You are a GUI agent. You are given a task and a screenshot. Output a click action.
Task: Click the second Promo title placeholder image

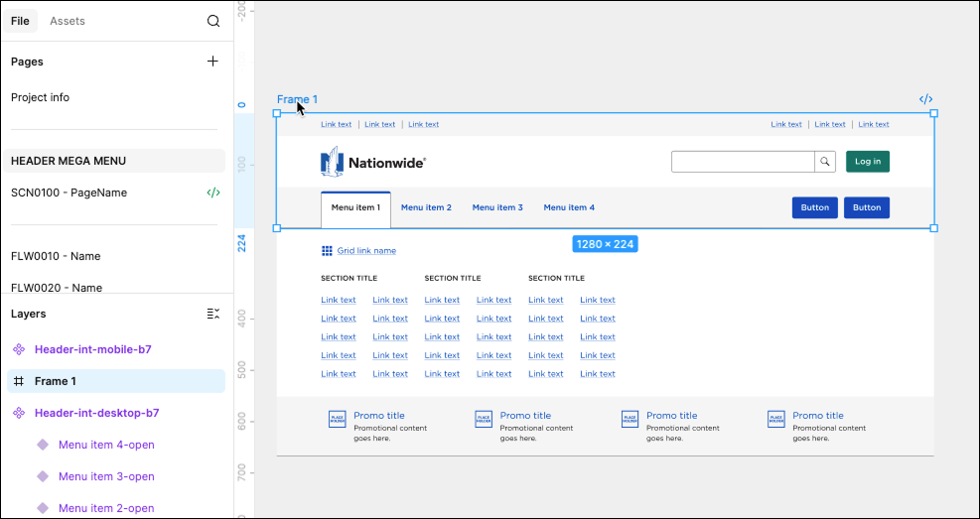tap(484, 419)
